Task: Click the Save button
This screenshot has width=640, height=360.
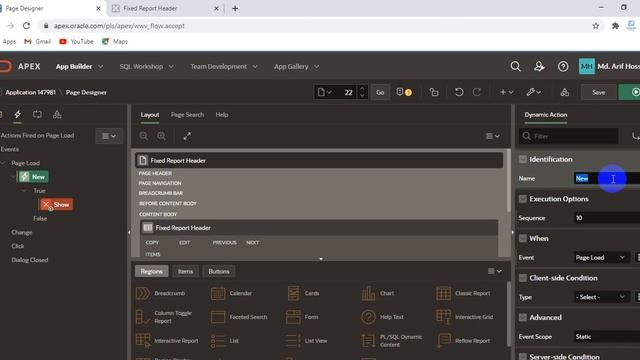Action: tap(598, 92)
